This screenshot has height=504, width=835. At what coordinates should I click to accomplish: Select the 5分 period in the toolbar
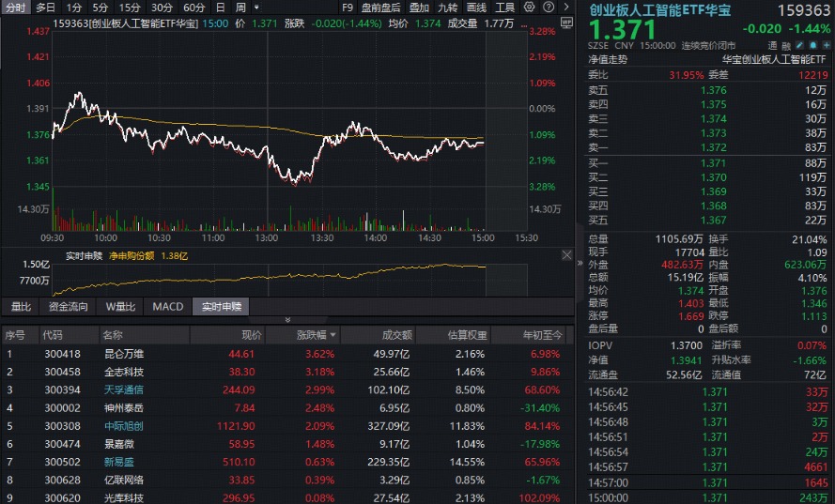pyautogui.click(x=101, y=8)
